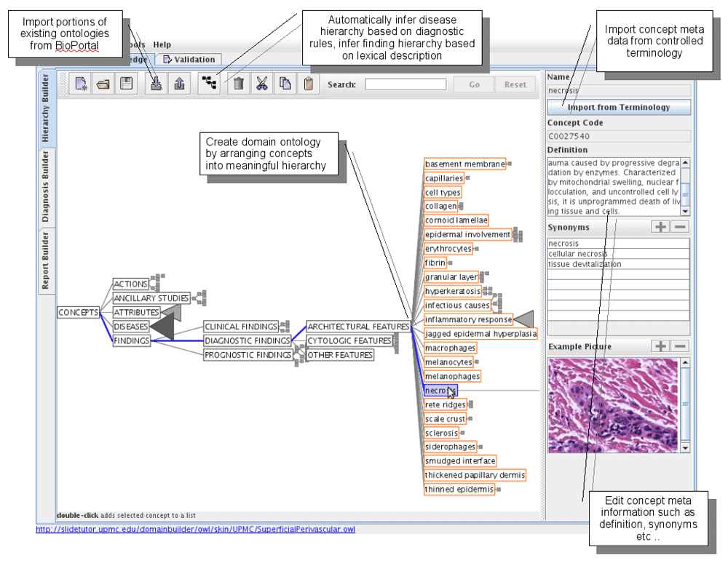Save the ontology using the floppy disk icon
728x563 pixels.
126,84
